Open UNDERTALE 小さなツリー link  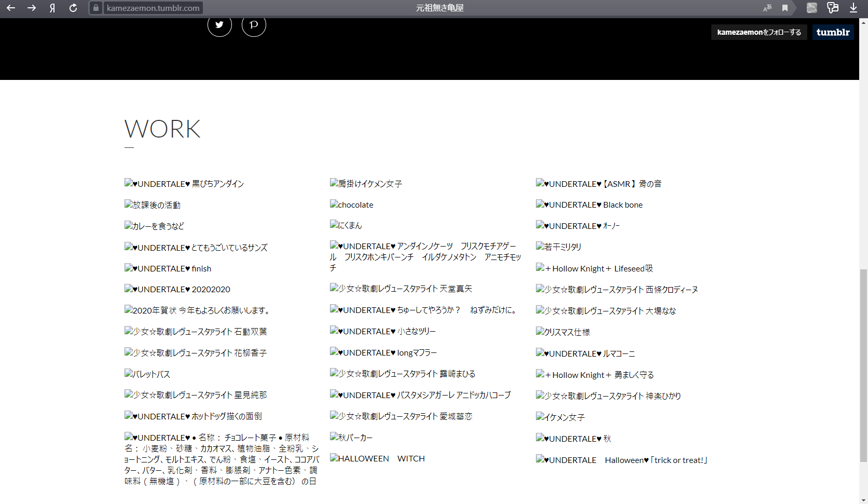point(383,331)
